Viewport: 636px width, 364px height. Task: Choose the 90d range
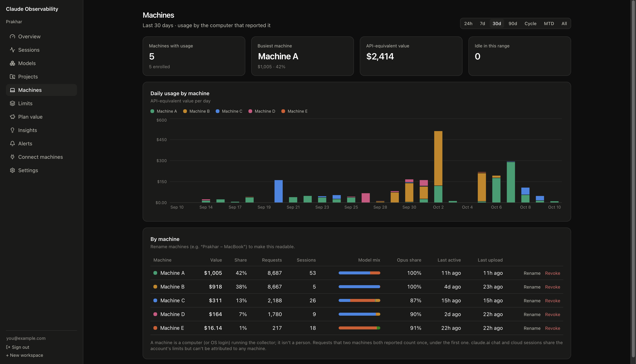coord(513,23)
